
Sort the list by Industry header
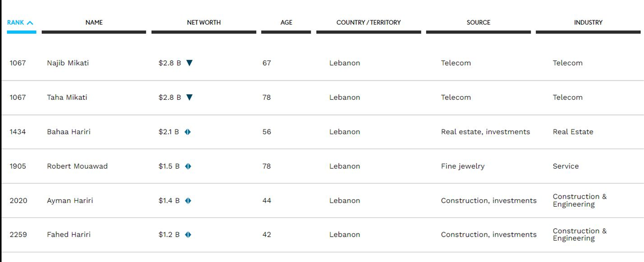(588, 23)
